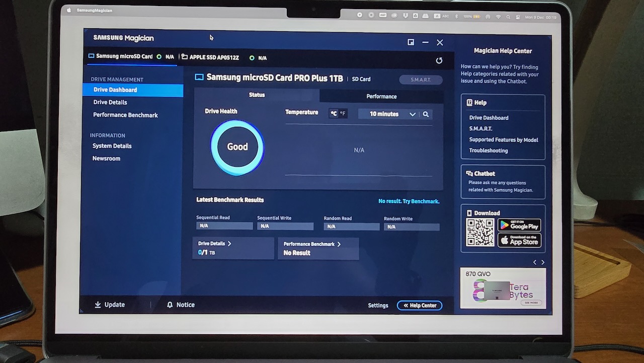Click the Update download icon
Image resolution: width=644 pixels, height=363 pixels.
tap(98, 305)
